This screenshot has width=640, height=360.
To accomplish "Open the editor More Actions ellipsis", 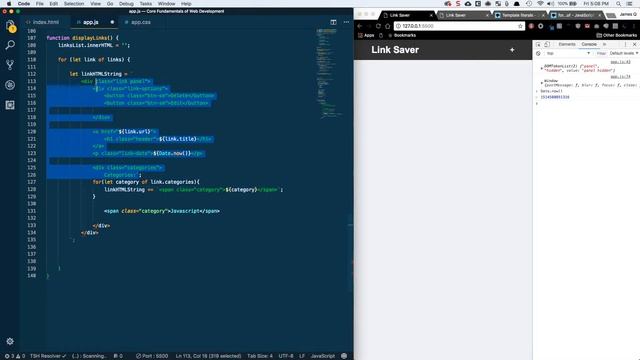I will [346, 22].
